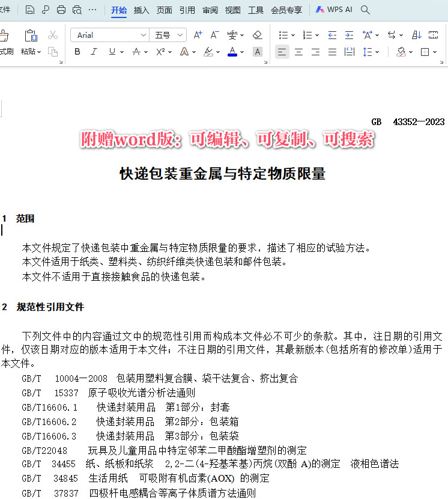Open the 五号 font size dropdown
Viewport: 448px width, 499px height.
tap(180, 35)
